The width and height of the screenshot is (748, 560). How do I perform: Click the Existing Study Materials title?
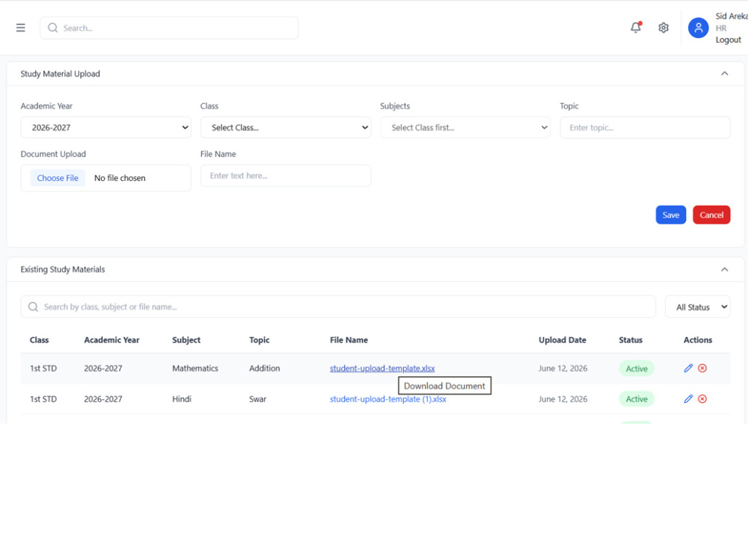[x=63, y=269]
